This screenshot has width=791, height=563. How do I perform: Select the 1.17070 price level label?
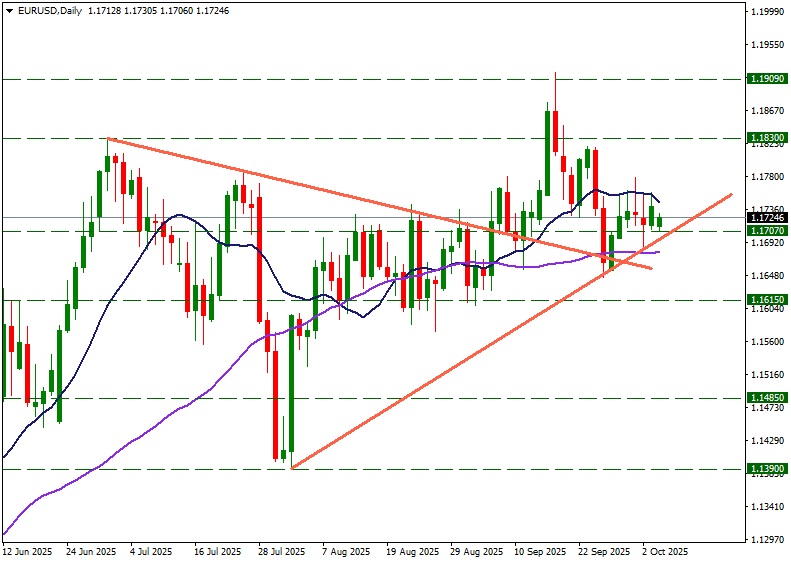click(765, 231)
